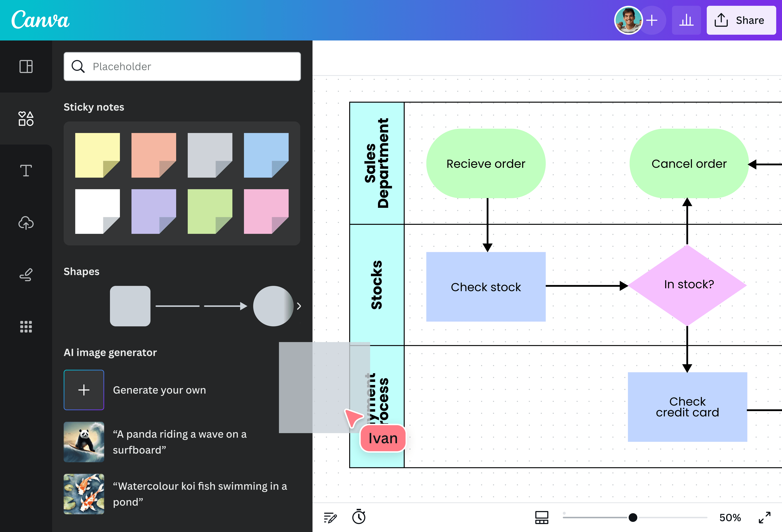Select the Text tool in the sidebar
782x532 pixels.
(x=26, y=171)
